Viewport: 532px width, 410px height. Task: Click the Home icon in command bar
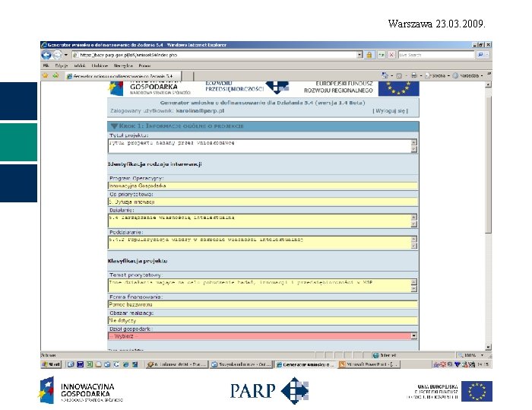point(385,75)
